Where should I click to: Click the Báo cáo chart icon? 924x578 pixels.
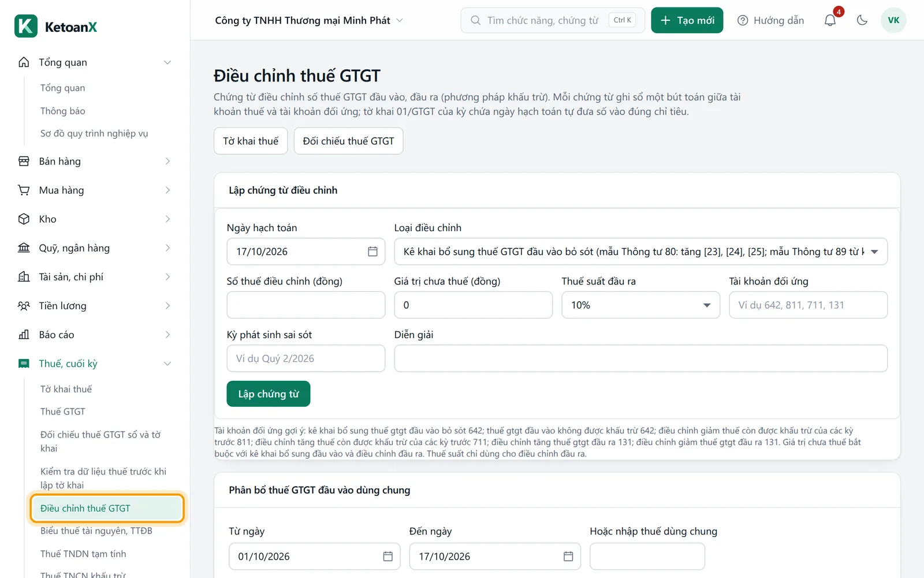coord(24,335)
